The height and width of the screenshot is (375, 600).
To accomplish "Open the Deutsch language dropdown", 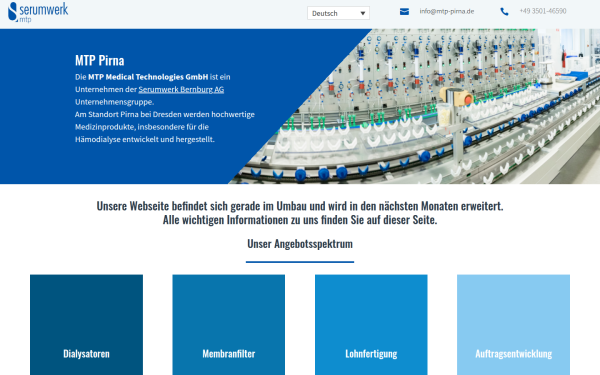I will (x=338, y=13).
